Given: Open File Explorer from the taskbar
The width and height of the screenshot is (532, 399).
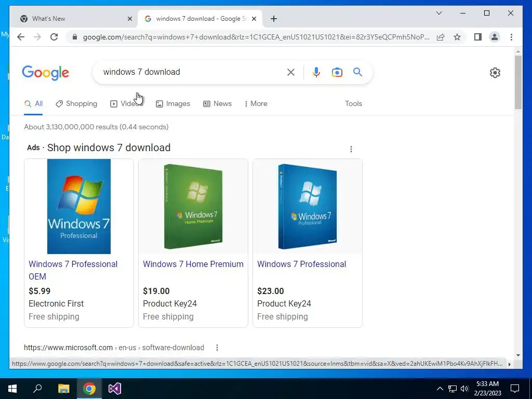Looking at the screenshot, I should tap(63, 389).
